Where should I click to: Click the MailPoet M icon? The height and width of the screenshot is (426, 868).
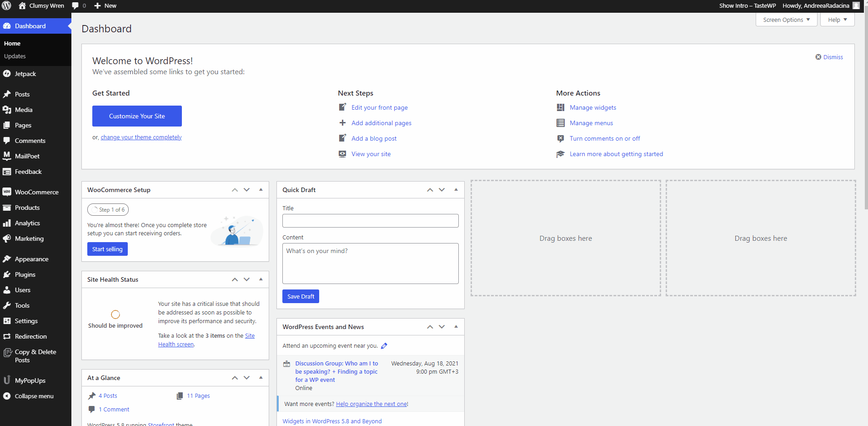coord(7,156)
